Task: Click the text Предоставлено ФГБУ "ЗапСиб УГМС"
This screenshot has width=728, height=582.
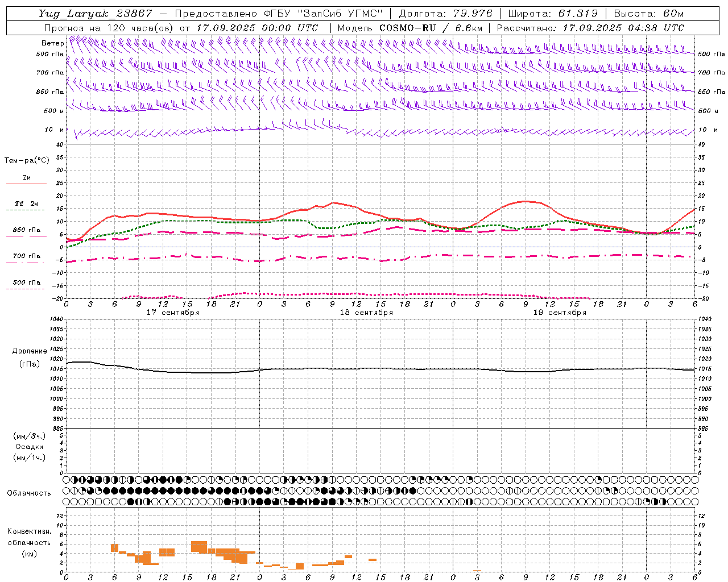Action: click(279, 14)
